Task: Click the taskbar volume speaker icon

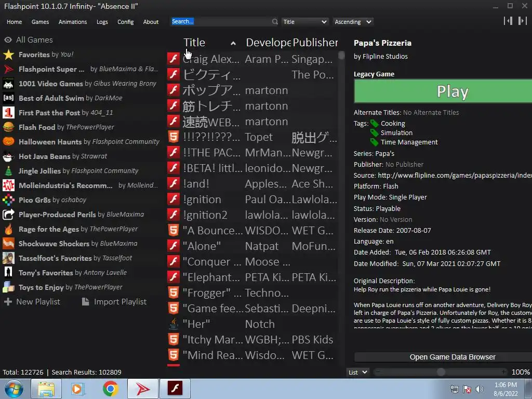Action: [x=480, y=389]
